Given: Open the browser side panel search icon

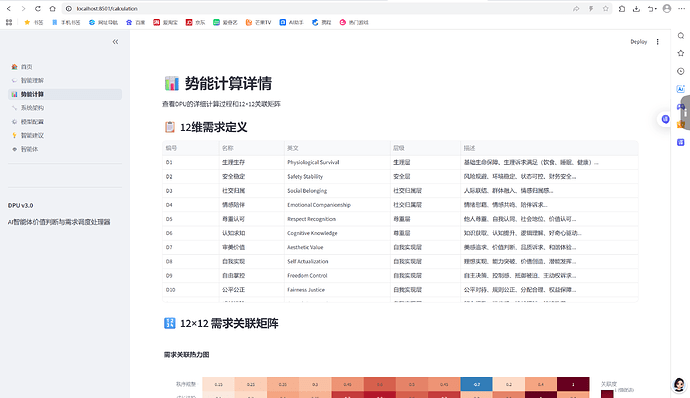Looking at the screenshot, I should click(x=681, y=36).
